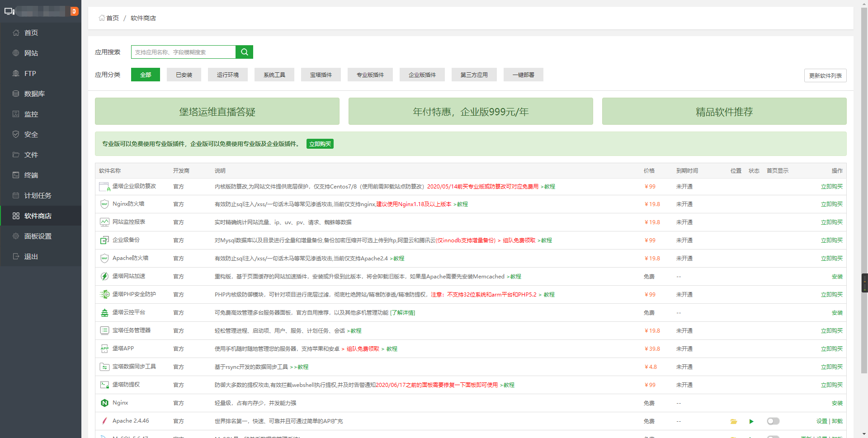Select the 全部 category tab
The width and height of the screenshot is (868, 438).
(x=146, y=75)
